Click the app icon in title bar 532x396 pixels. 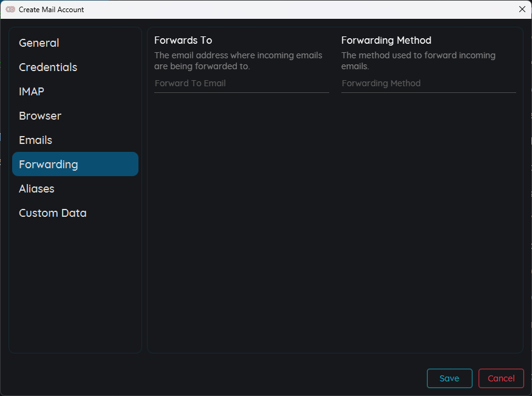10,10
